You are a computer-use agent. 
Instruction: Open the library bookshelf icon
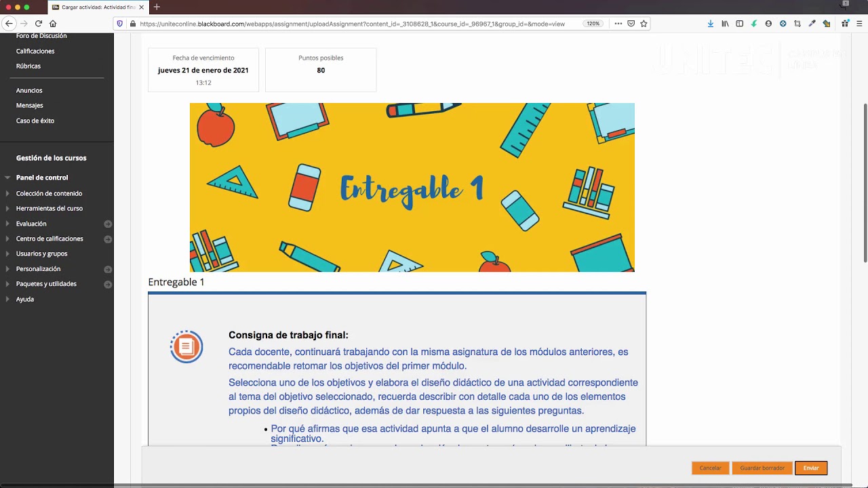[725, 23]
